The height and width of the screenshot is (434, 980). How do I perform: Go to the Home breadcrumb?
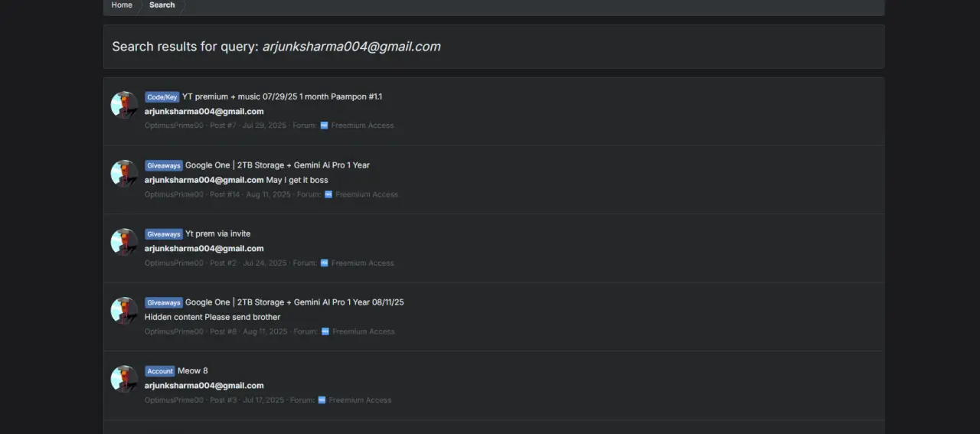click(x=122, y=5)
